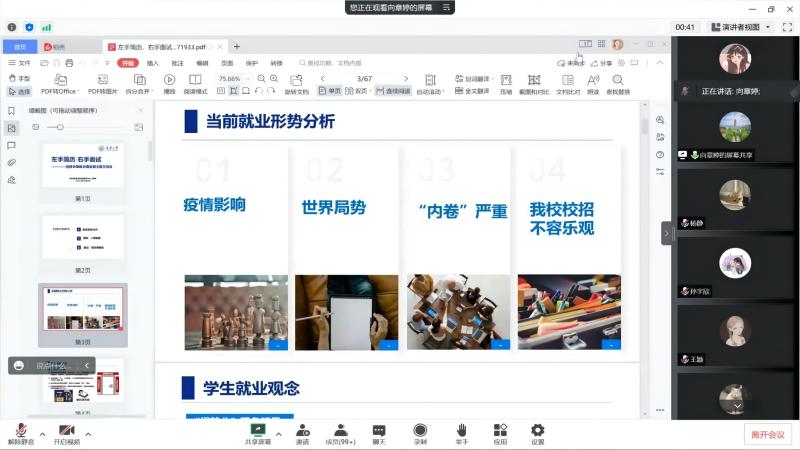Open the Invite (邀请) icon

(x=303, y=434)
